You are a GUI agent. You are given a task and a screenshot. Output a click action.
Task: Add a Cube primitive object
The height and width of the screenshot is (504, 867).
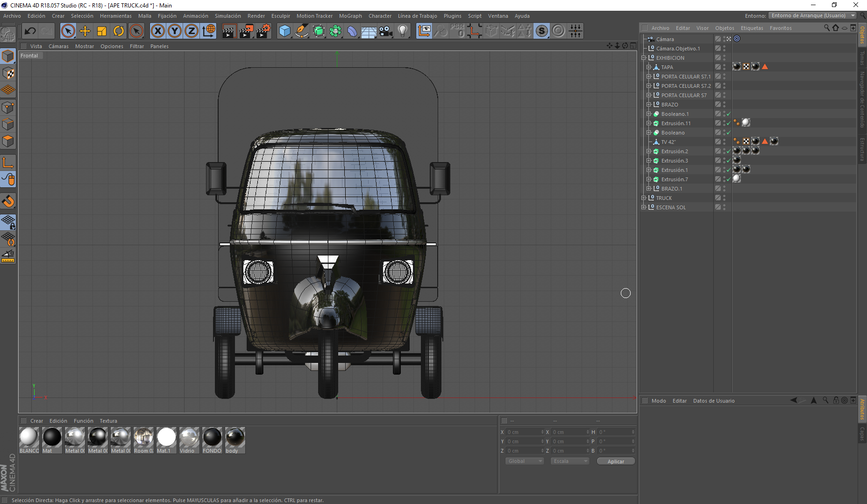[284, 31]
